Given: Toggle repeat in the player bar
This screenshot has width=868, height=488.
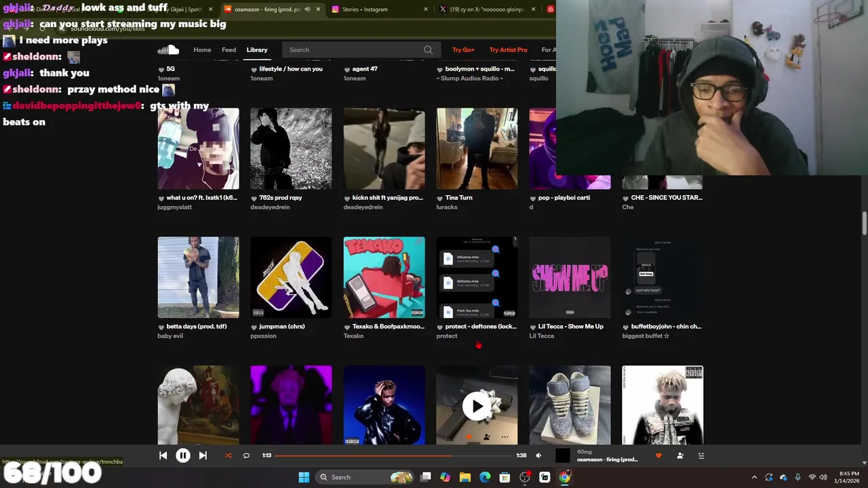Looking at the screenshot, I should [x=246, y=456].
